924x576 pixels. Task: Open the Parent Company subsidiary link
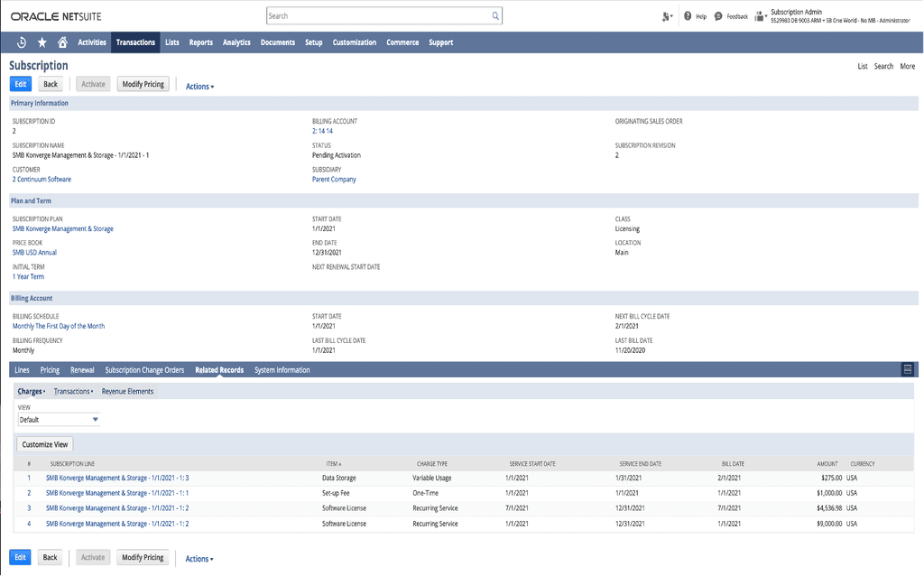point(334,180)
